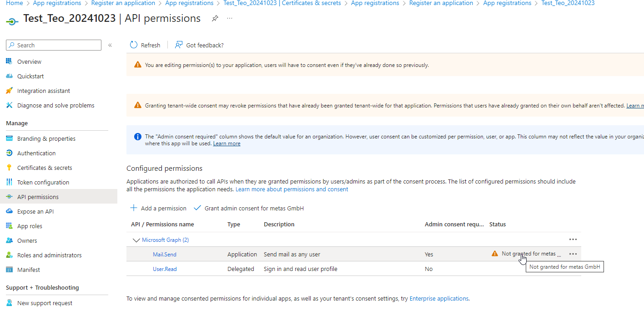Click the Register an application breadcrumb after Home

click(123, 3)
